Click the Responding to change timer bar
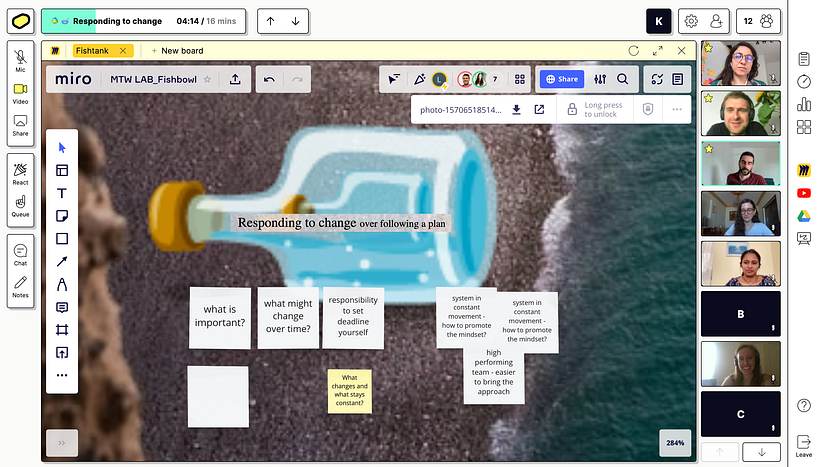The height and width of the screenshot is (467, 820). click(143, 21)
